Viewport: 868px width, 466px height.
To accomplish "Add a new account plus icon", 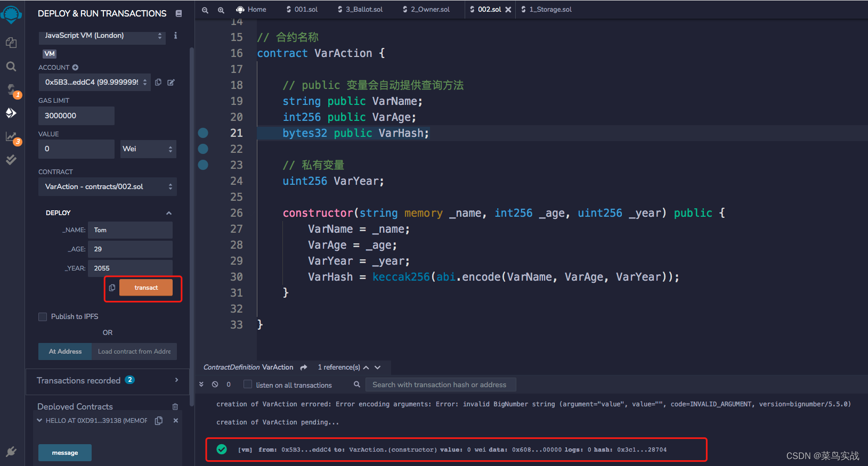I will 75,68.
